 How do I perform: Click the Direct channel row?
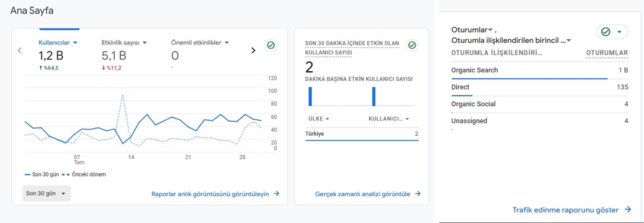point(540,87)
